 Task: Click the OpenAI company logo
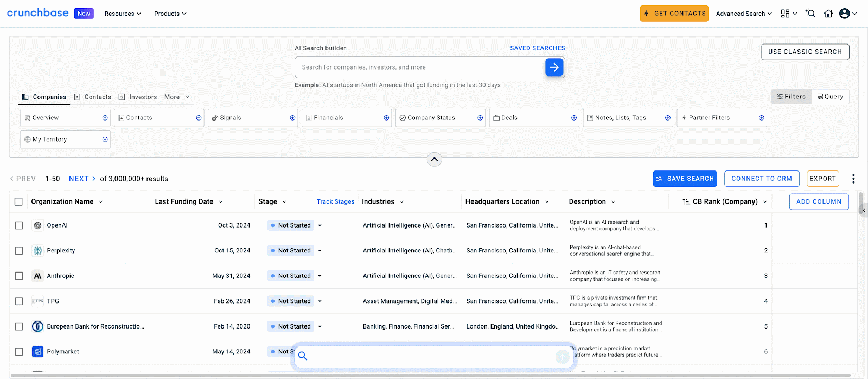(37, 225)
